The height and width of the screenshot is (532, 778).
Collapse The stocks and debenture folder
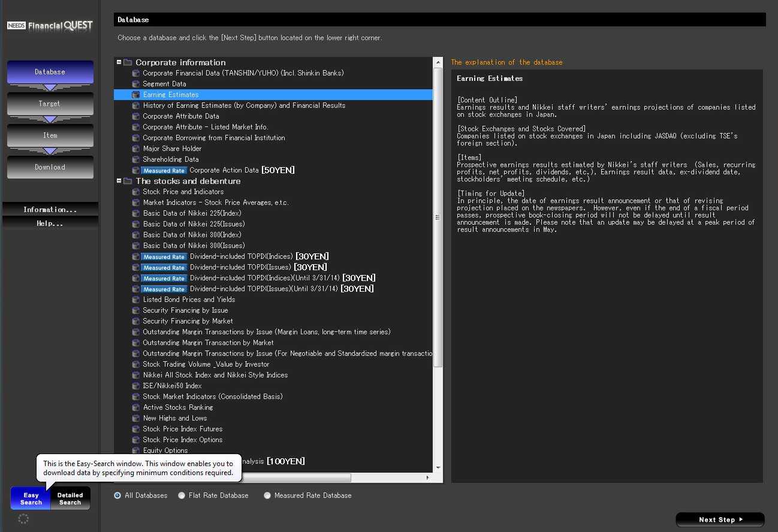pyautogui.click(x=119, y=181)
